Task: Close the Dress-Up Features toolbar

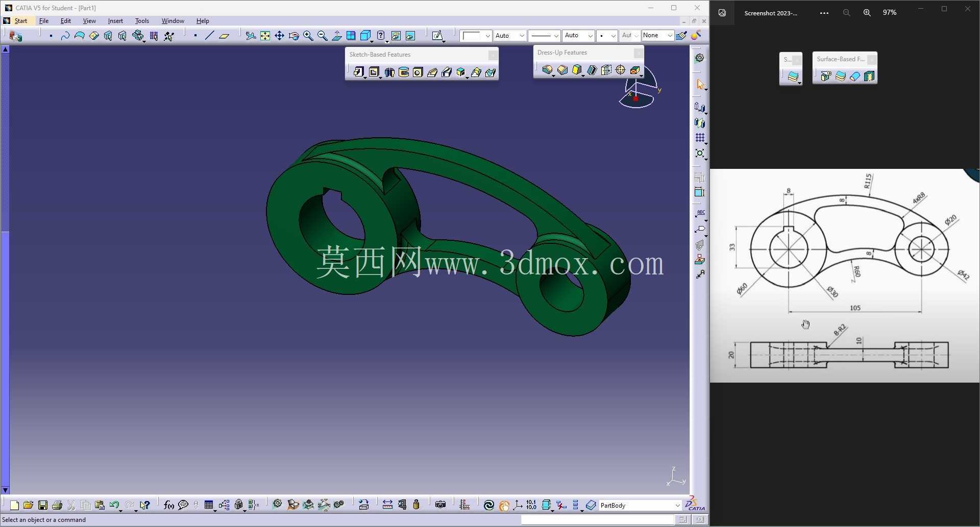Action: point(638,53)
